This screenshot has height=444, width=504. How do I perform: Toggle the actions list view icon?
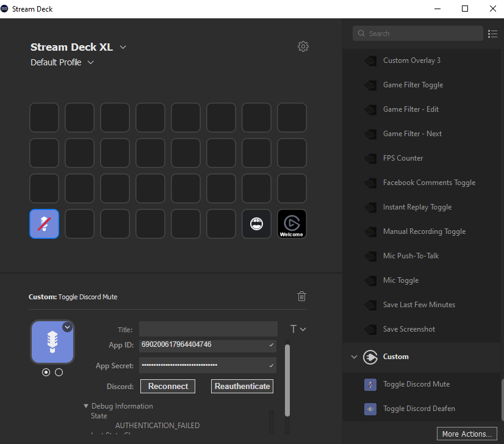coord(492,34)
